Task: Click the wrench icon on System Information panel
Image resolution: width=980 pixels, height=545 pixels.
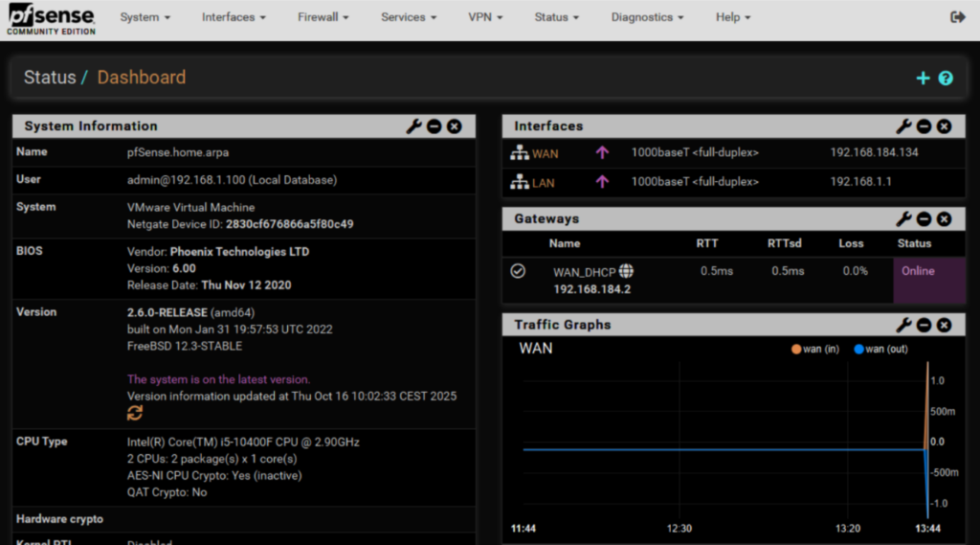Action: 413,126
